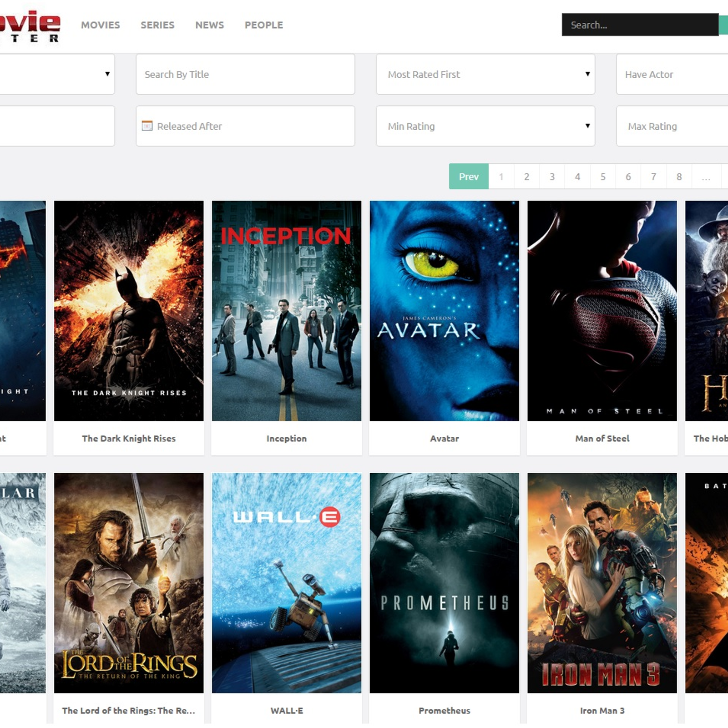The image size is (728, 728).
Task: Click the Search By Title field
Action: click(x=245, y=74)
